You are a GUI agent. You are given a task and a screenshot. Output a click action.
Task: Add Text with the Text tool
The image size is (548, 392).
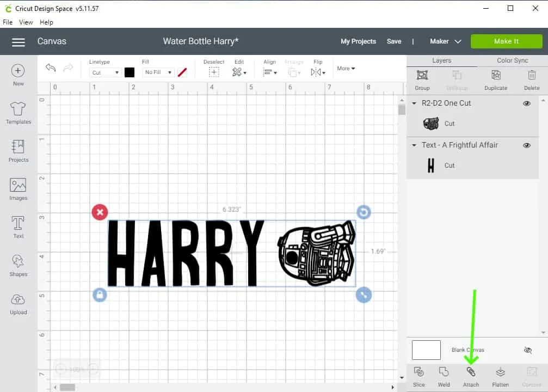[x=18, y=227]
